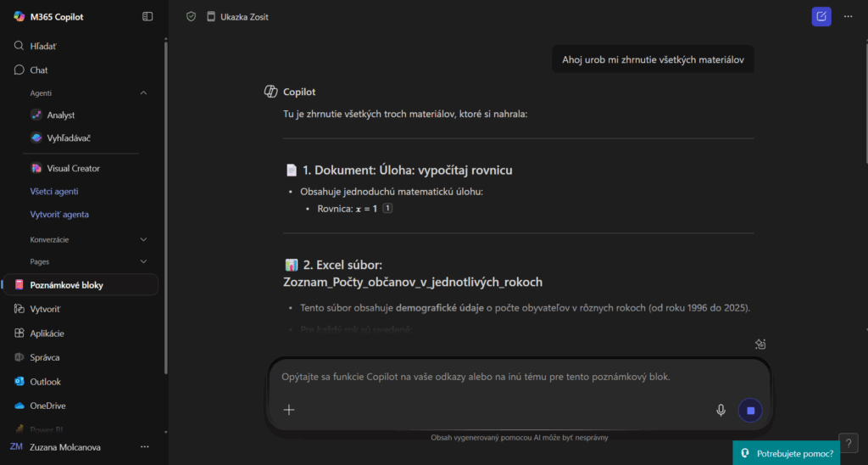Expand the Pages section
The image size is (868, 465).
[143, 261]
